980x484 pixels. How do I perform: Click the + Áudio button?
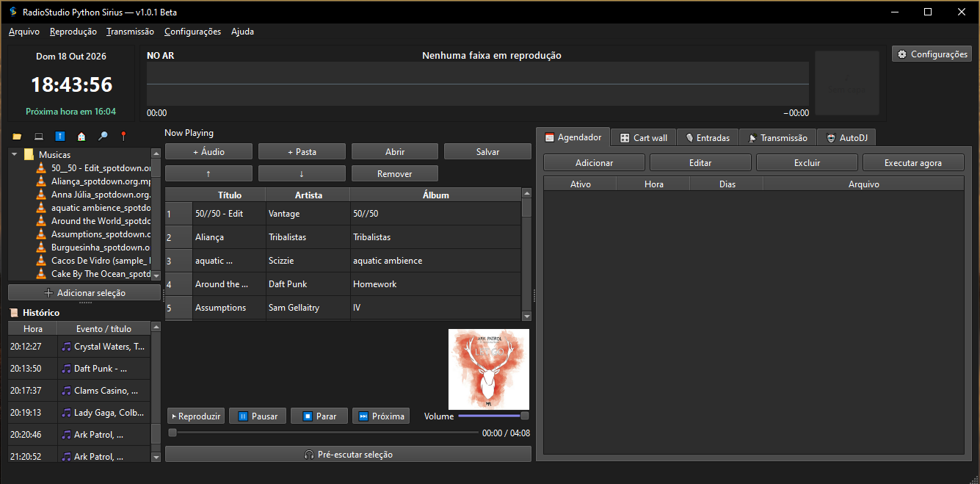click(208, 151)
